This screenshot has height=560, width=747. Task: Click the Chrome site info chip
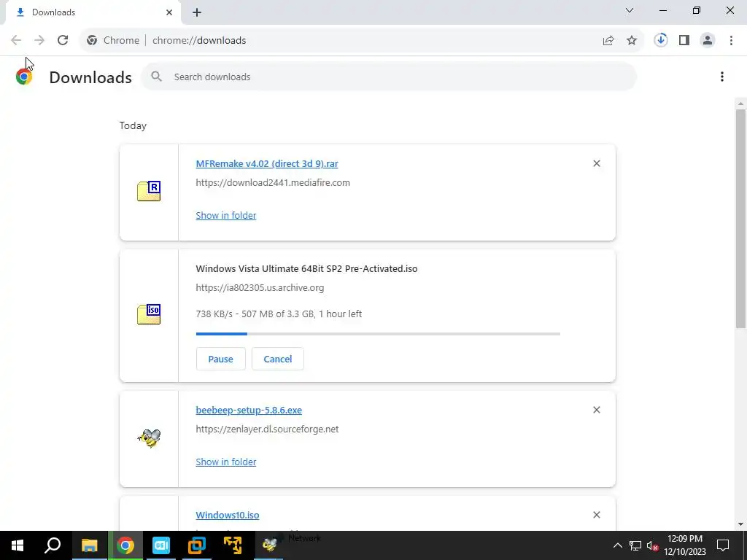(113, 41)
